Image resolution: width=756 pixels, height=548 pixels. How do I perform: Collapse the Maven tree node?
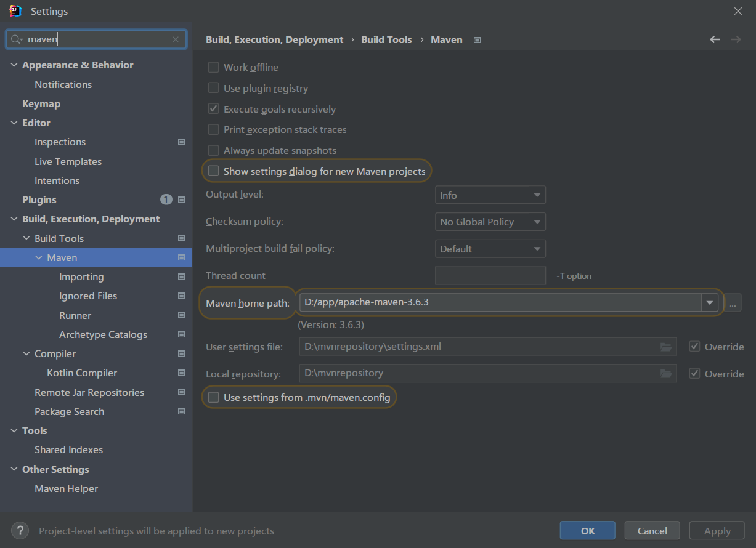pos(39,257)
